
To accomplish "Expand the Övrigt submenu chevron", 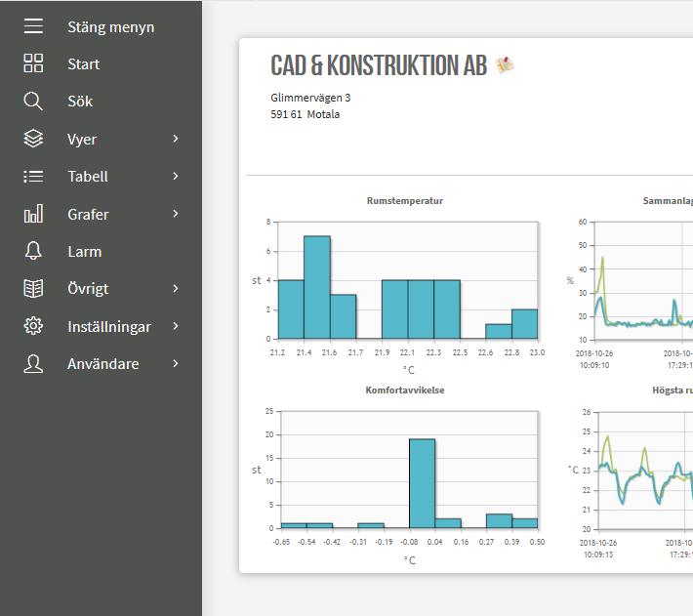I will (176, 289).
